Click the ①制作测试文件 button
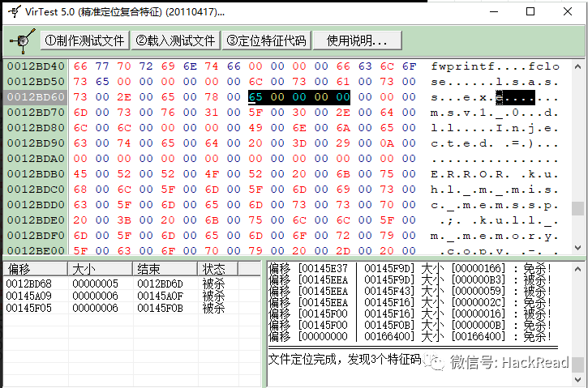588x388 pixels. (84, 41)
